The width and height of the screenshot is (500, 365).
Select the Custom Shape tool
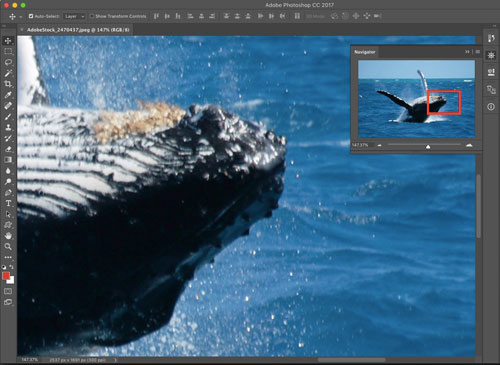[8, 225]
